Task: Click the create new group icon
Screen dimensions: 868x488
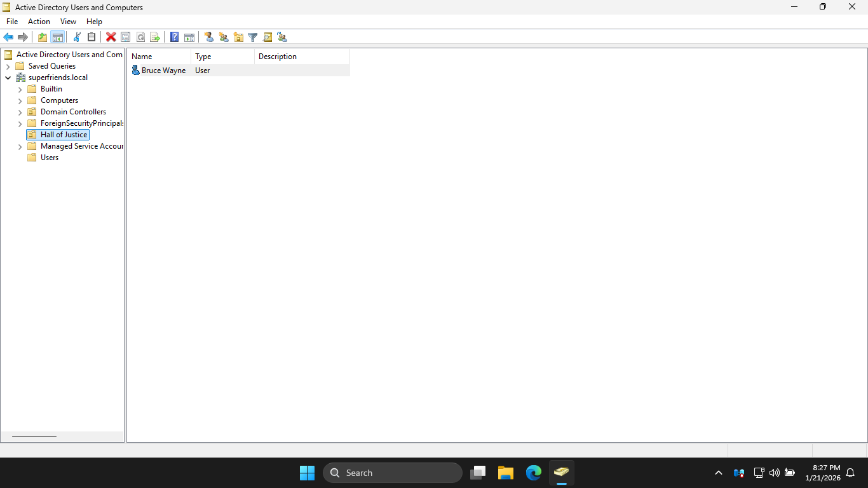Action: pyautogui.click(x=224, y=37)
